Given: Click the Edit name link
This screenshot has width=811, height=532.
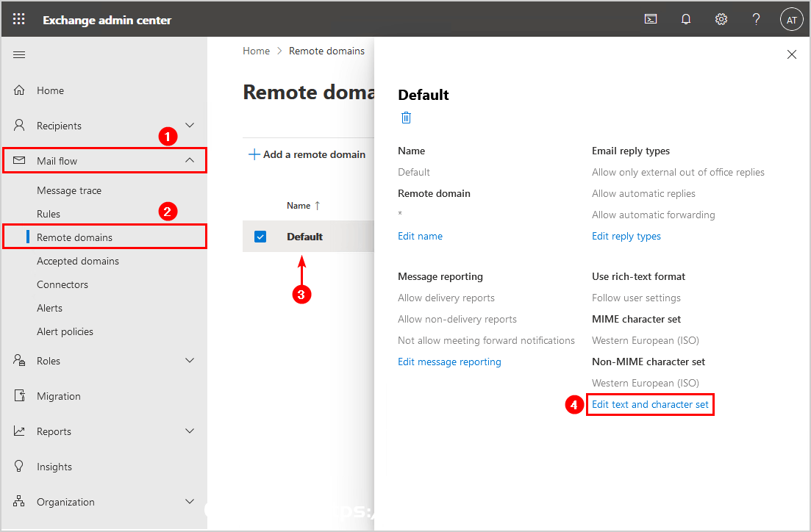Looking at the screenshot, I should pyautogui.click(x=420, y=237).
